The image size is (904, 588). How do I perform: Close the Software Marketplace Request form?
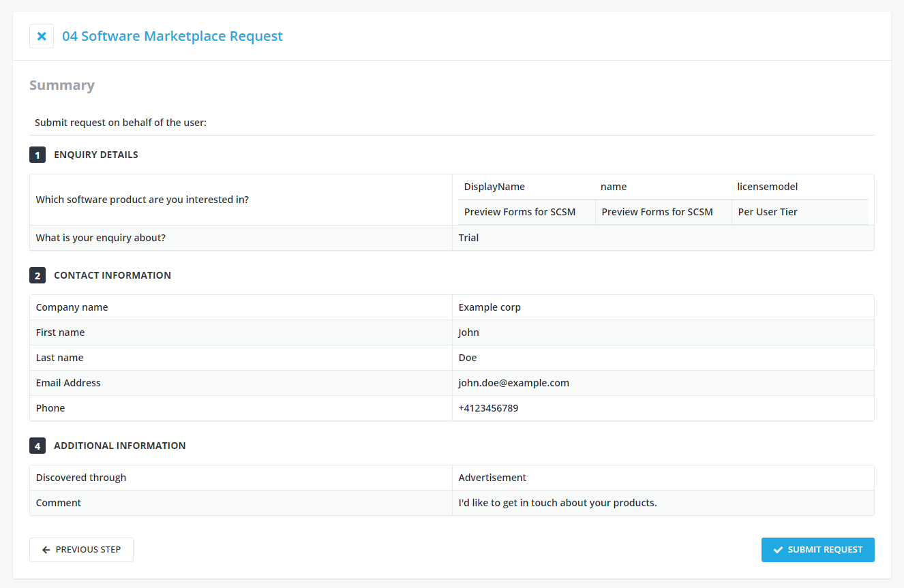pos(42,36)
